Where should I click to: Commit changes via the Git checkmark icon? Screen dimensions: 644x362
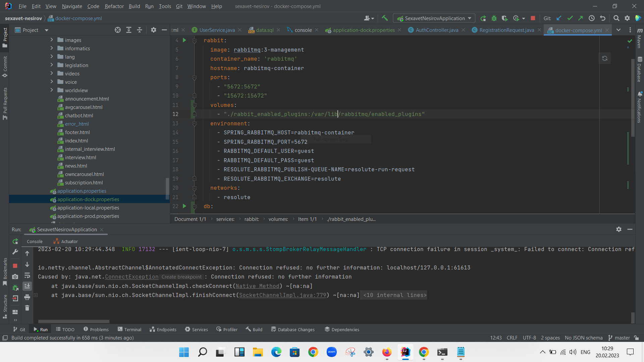[570, 18]
